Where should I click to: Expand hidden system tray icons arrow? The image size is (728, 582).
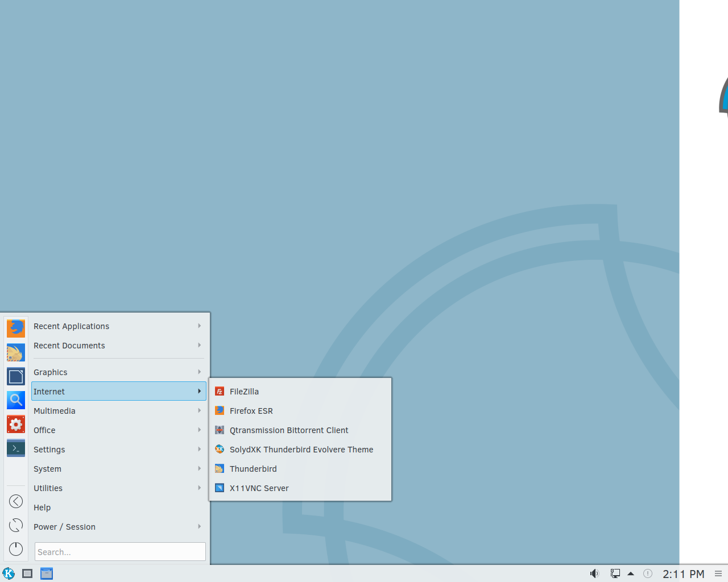click(631, 573)
